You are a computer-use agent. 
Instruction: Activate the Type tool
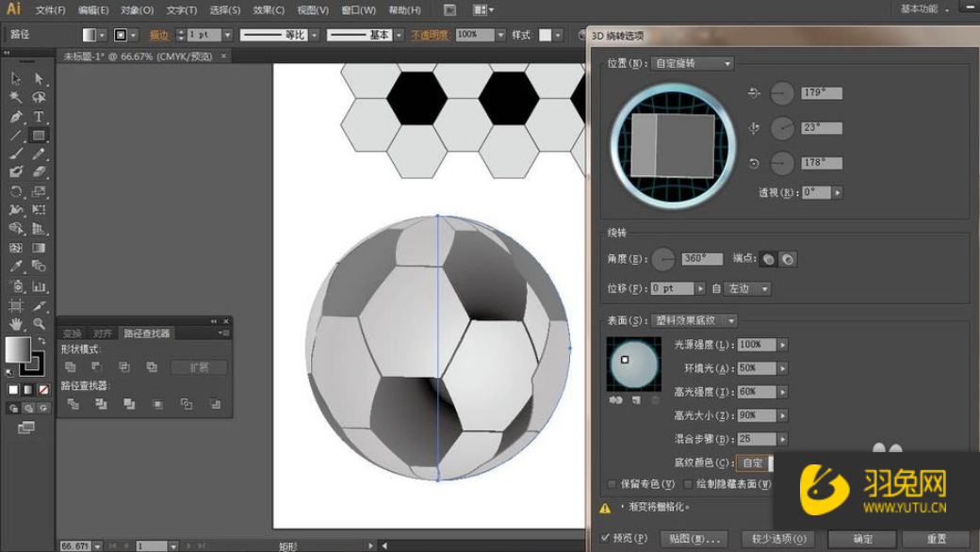tap(38, 116)
